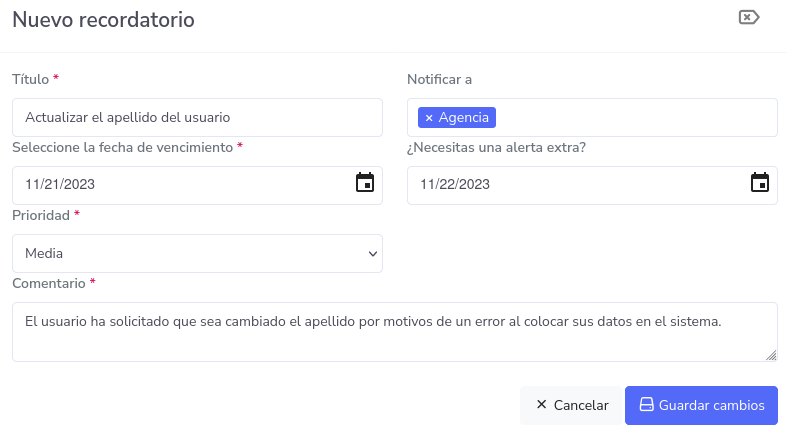Save the reminder with Guardar cambios
787x431 pixels.
tap(701, 405)
